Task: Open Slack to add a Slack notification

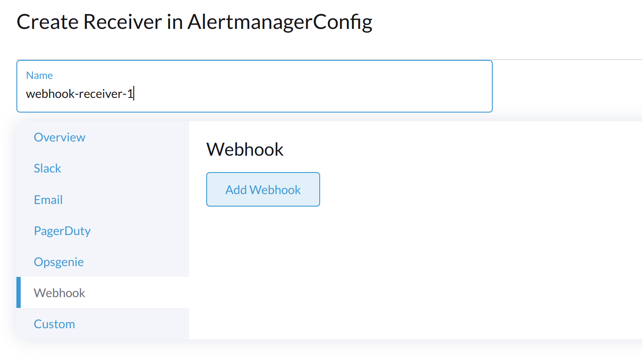Action: point(47,168)
